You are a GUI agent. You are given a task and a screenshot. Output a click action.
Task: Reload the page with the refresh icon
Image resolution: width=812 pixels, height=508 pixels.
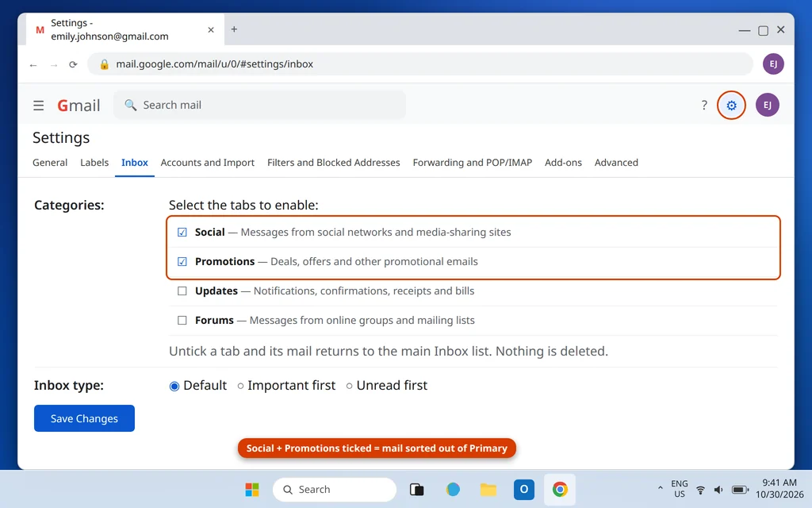(73, 64)
